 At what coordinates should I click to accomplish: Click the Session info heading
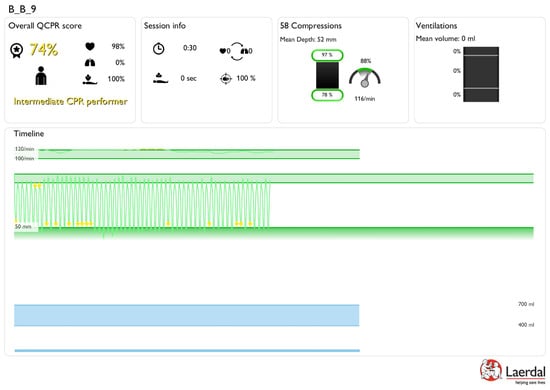pyautogui.click(x=165, y=26)
